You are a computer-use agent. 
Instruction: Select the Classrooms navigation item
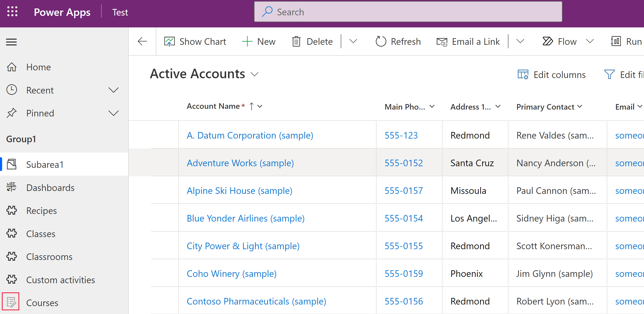[49, 257]
